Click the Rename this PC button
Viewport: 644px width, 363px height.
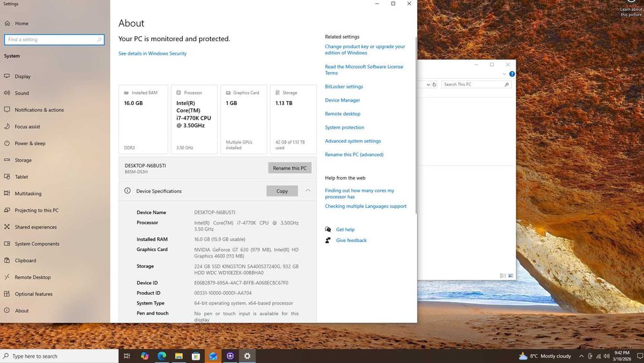coord(290,168)
